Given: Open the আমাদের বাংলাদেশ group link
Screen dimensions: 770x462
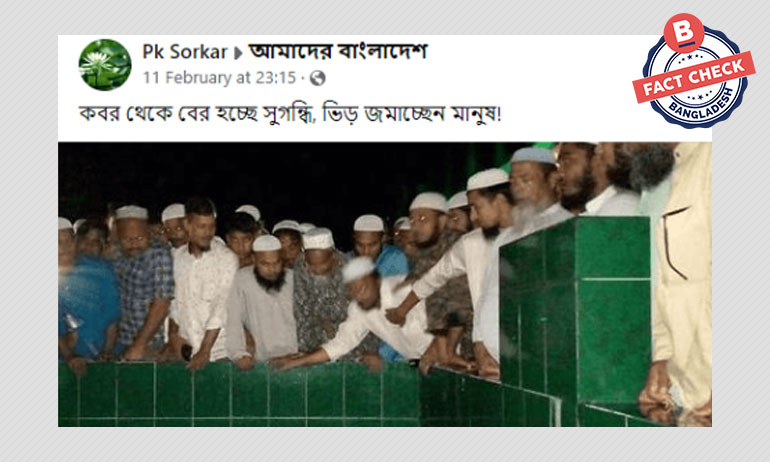Looking at the screenshot, I should click(338, 52).
